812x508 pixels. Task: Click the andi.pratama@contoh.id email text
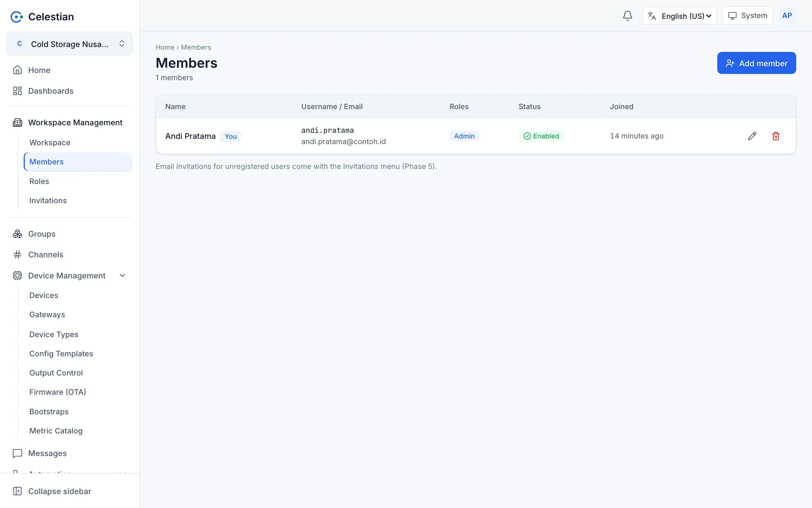pos(344,141)
